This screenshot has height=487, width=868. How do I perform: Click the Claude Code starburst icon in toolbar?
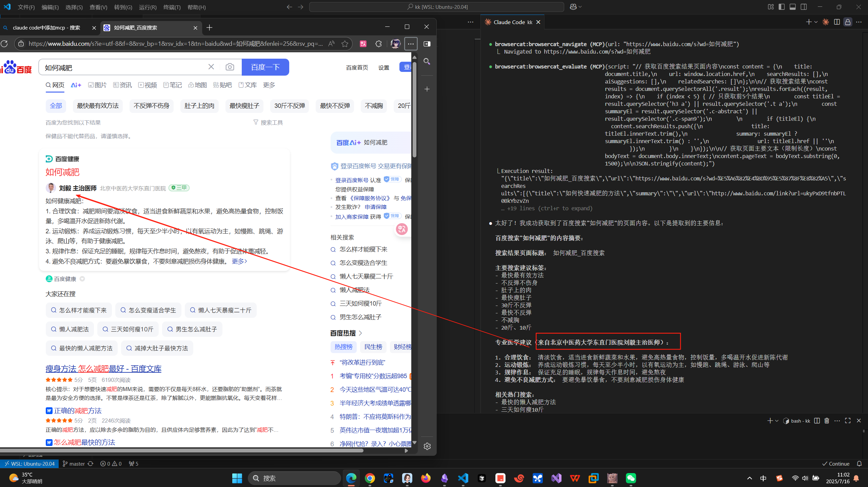click(826, 22)
